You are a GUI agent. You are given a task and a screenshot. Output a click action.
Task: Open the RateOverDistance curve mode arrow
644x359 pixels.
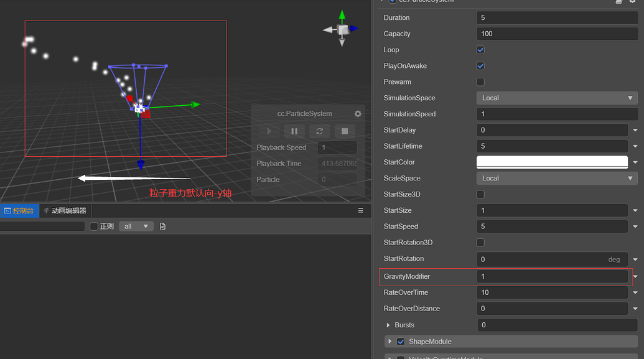635,309
